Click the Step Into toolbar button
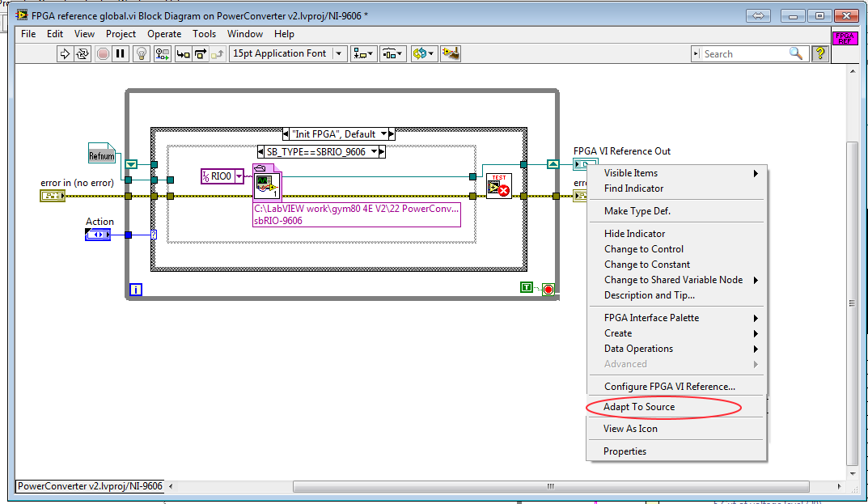The image size is (868, 504). click(184, 54)
